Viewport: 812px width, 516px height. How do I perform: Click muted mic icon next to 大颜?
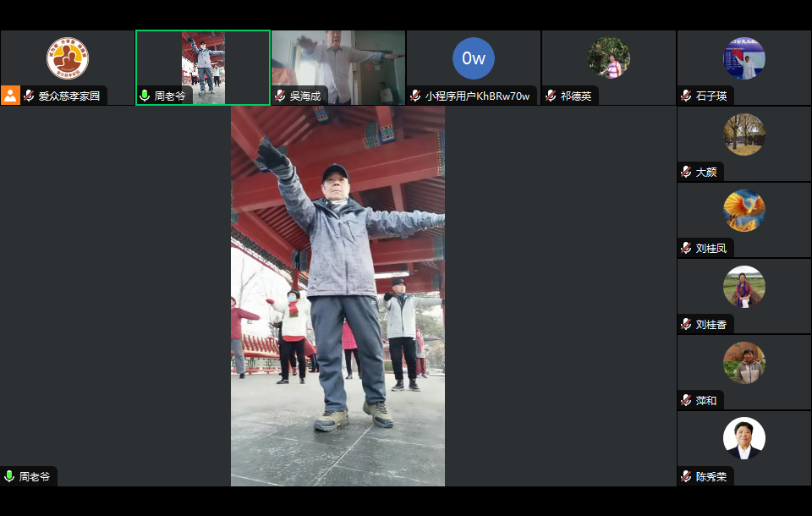point(686,173)
